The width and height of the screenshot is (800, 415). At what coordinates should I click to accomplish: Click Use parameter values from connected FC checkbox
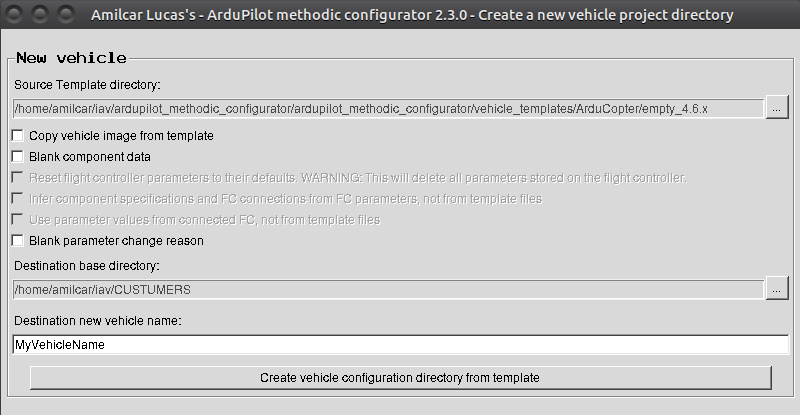(x=18, y=220)
